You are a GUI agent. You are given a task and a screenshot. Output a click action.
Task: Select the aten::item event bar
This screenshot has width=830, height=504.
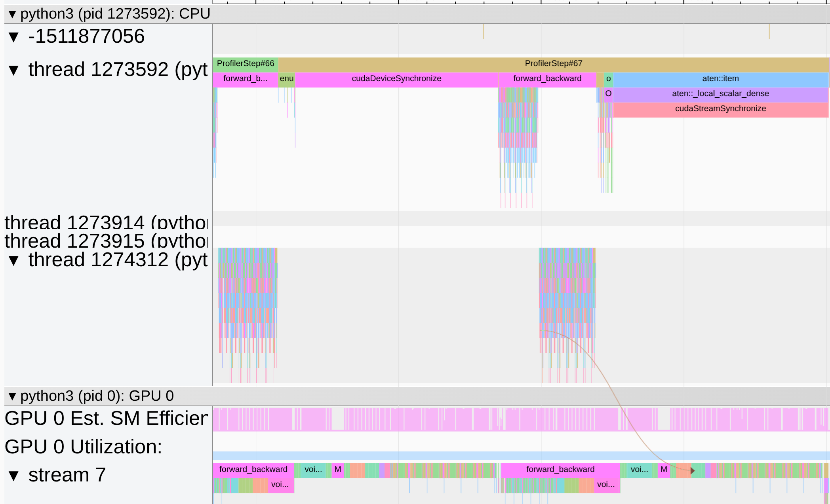click(x=720, y=79)
